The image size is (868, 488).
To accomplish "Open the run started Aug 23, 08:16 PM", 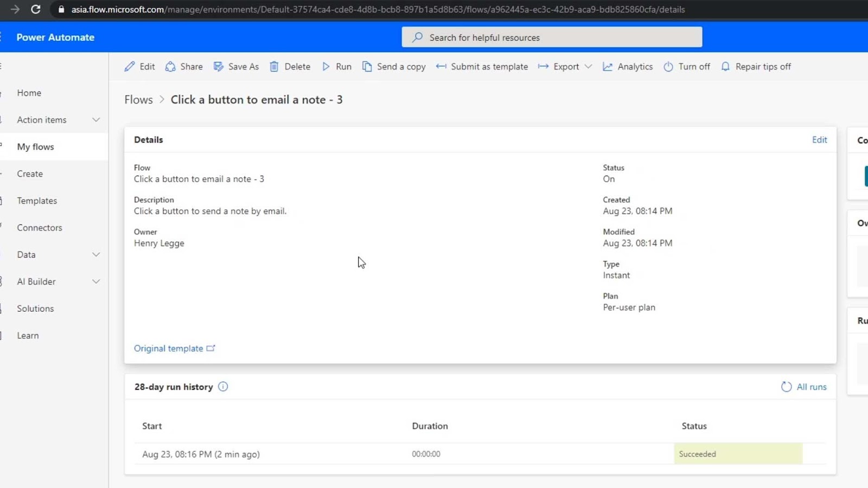I will 201,454.
